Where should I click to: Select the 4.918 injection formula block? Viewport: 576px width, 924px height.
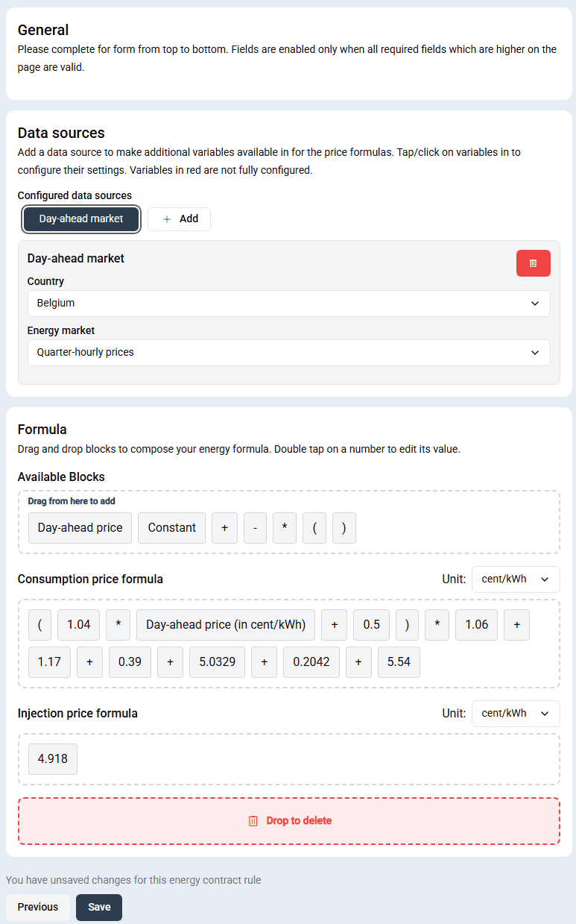52,758
